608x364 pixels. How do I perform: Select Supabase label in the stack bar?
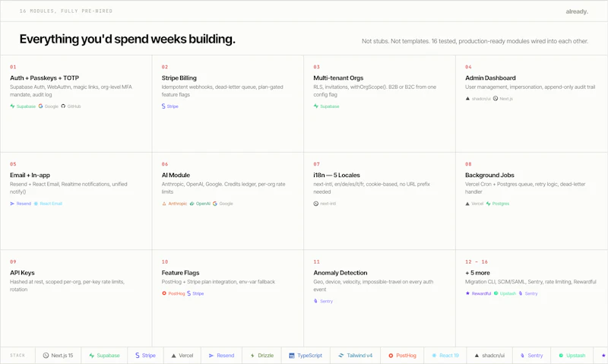108,356
